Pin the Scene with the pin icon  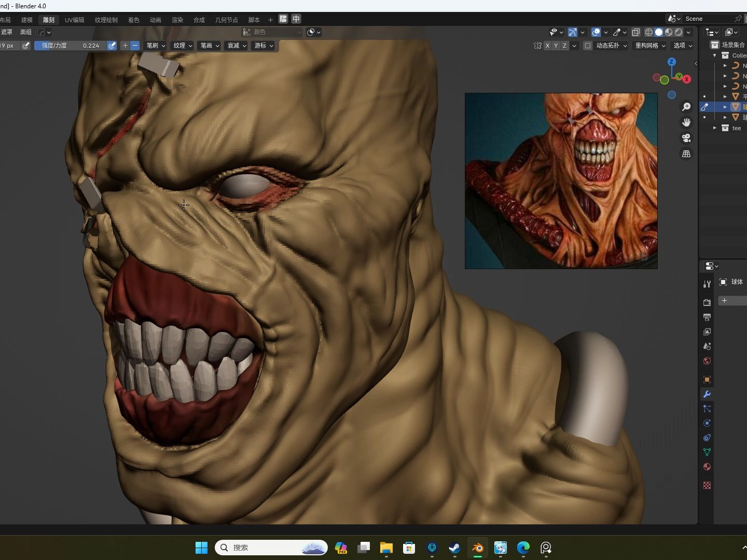[x=738, y=19]
